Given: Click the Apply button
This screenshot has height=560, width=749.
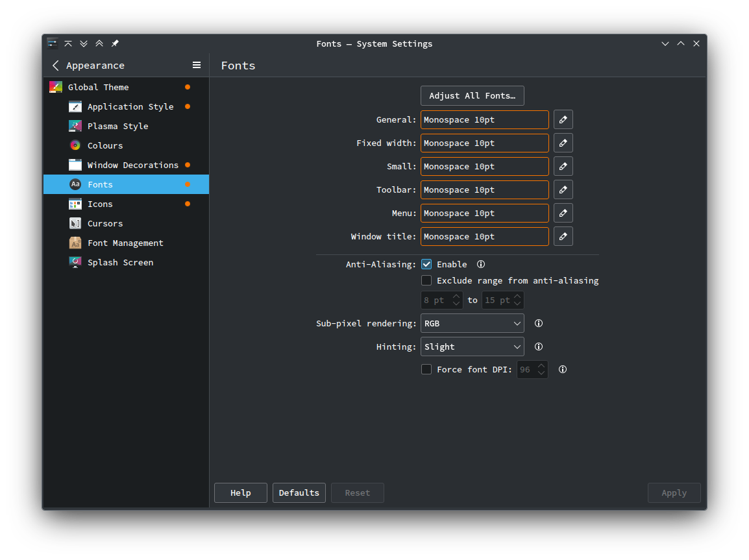Looking at the screenshot, I should (x=674, y=493).
